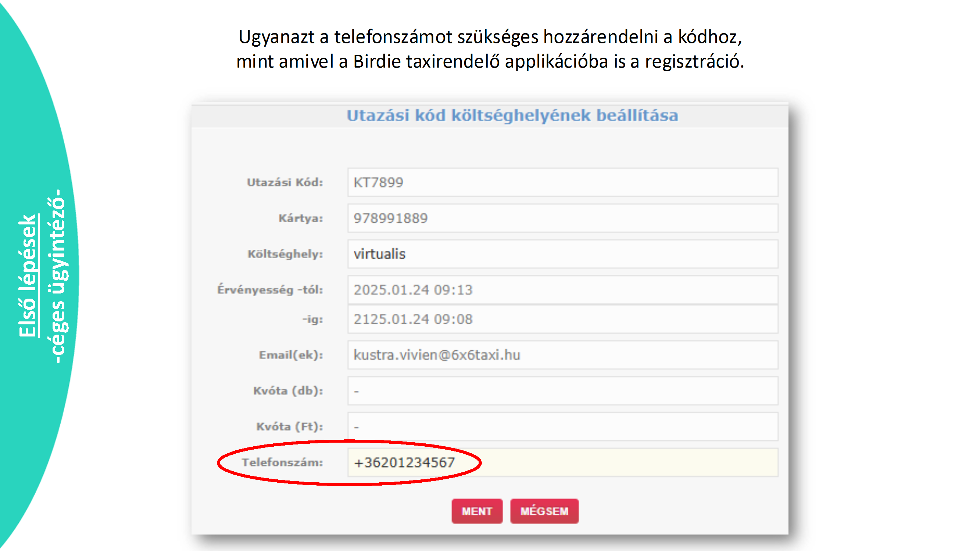
Task: Click the Telefonszám: label
Action: coord(282,462)
